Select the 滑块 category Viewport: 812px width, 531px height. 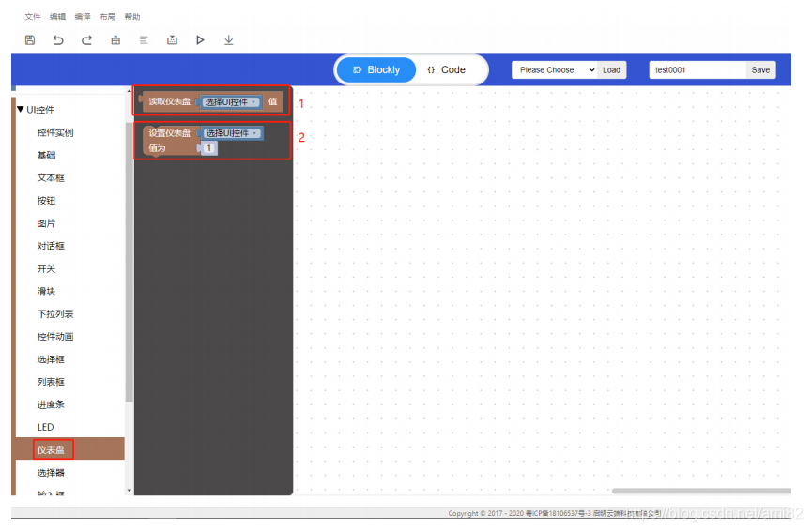click(x=46, y=291)
